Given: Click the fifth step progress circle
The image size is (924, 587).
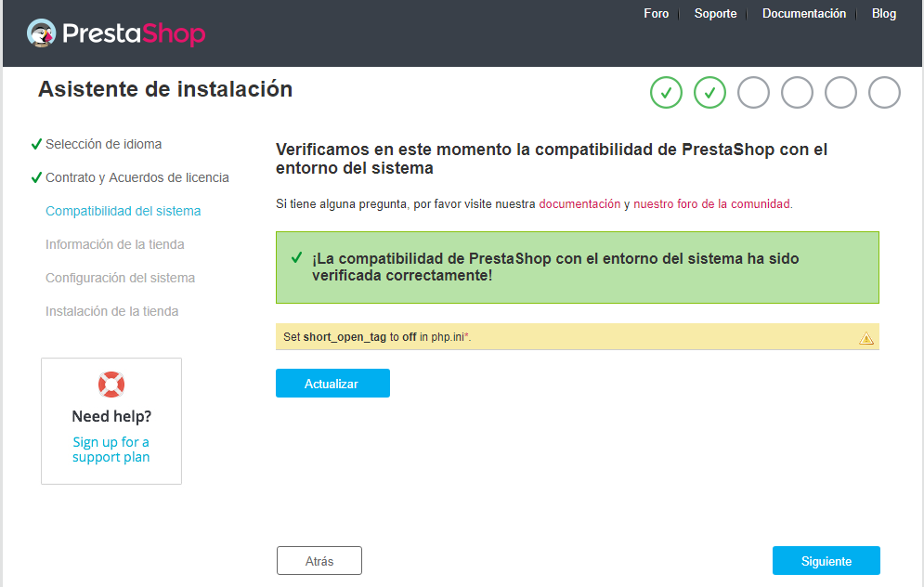Looking at the screenshot, I should click(x=840, y=93).
